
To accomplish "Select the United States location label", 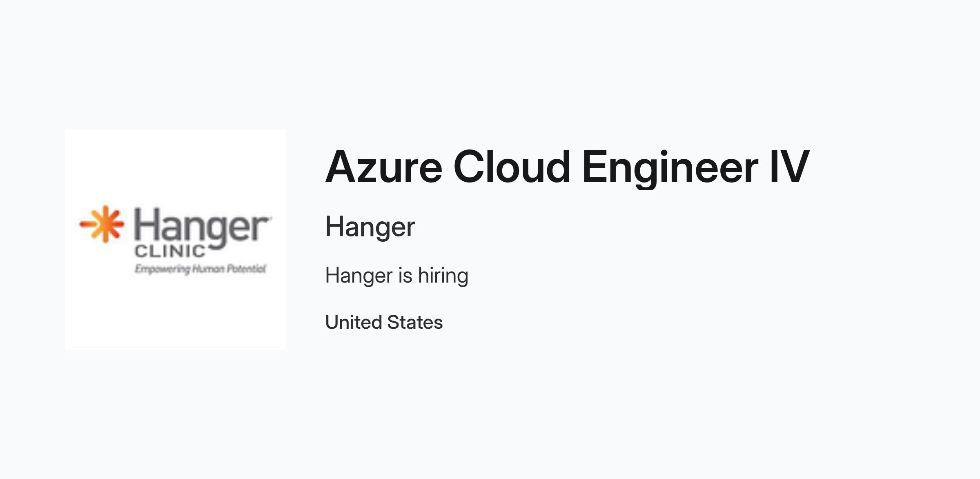I will point(384,322).
